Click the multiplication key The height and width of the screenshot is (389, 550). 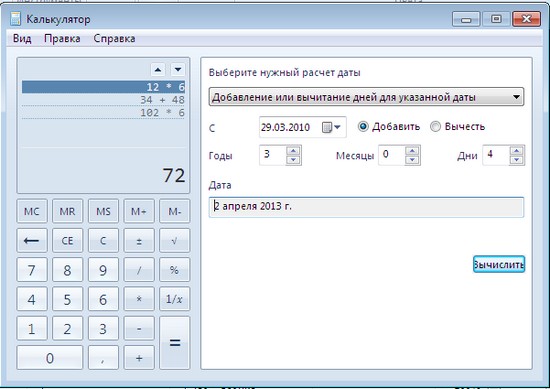(139, 299)
